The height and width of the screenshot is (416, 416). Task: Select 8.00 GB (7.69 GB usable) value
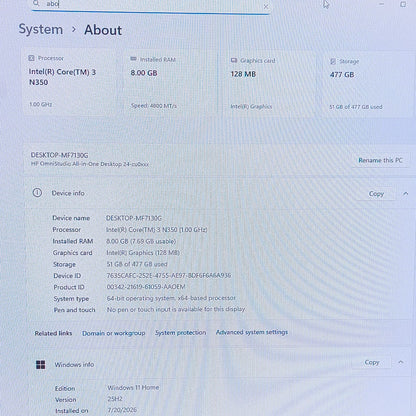(141, 241)
